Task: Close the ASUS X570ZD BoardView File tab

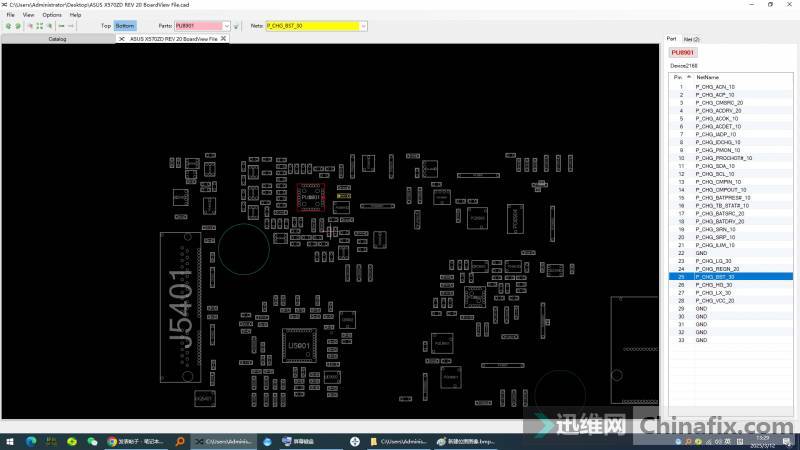Action: pyautogui.click(x=223, y=39)
